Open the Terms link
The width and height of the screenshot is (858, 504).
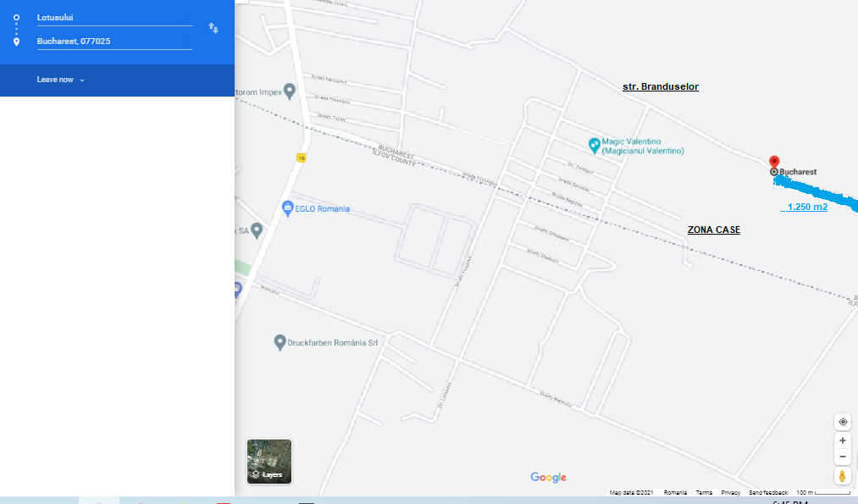point(704,492)
